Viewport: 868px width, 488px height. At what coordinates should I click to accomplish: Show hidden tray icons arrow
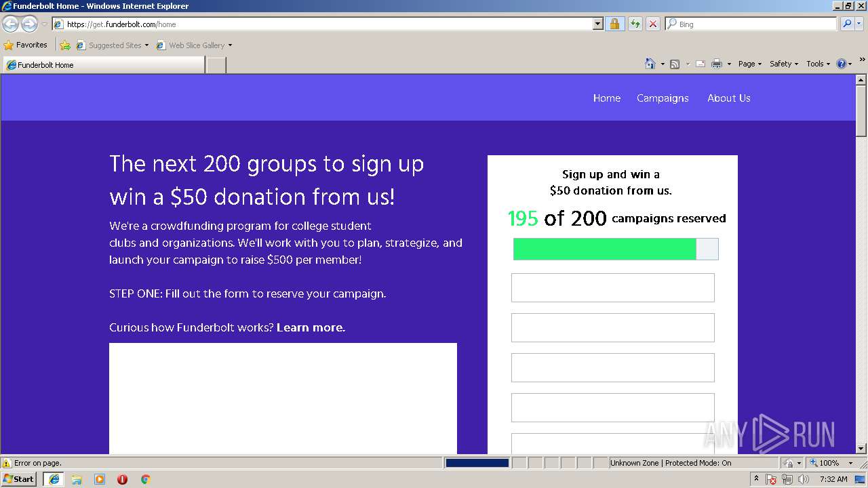757,479
